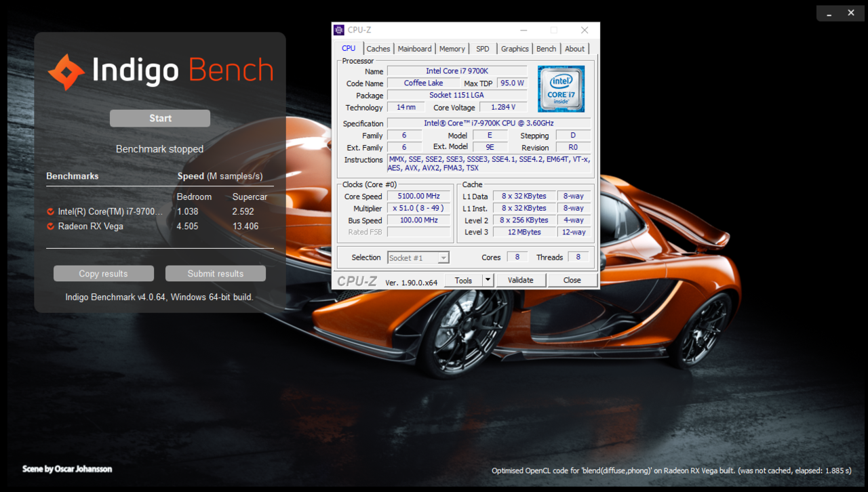Click the Core Voltage value 1.284 V
The height and width of the screenshot is (492, 868).
point(503,107)
